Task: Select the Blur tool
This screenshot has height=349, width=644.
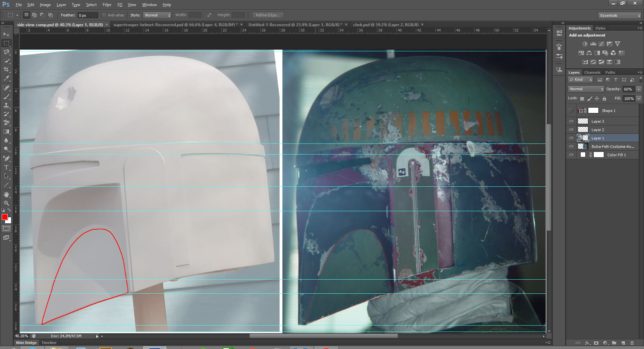Action: (6, 140)
